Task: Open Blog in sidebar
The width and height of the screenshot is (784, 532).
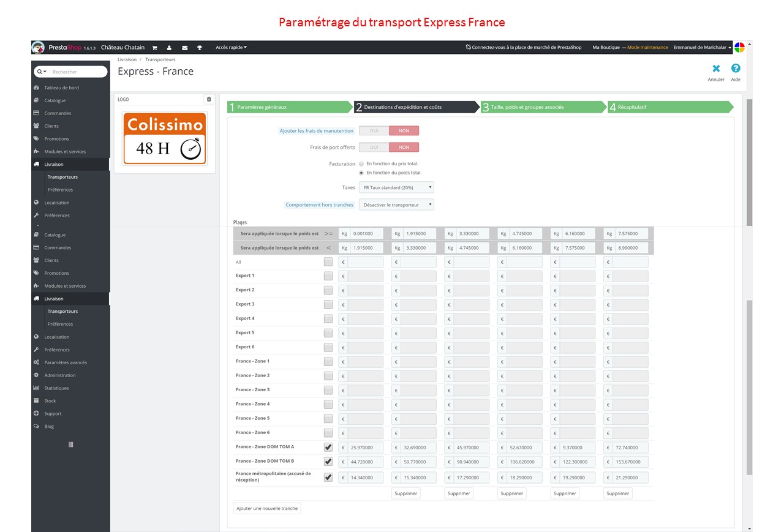Action: tap(49, 427)
